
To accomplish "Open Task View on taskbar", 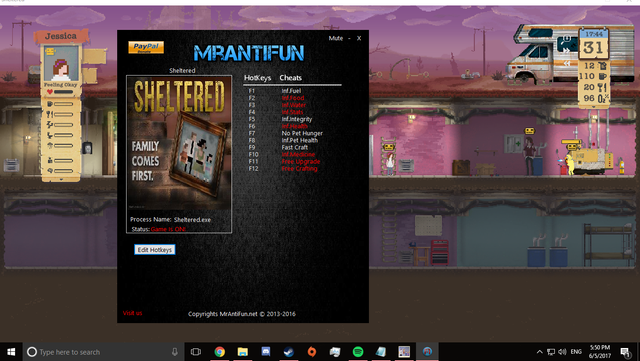I will click(x=196, y=352).
